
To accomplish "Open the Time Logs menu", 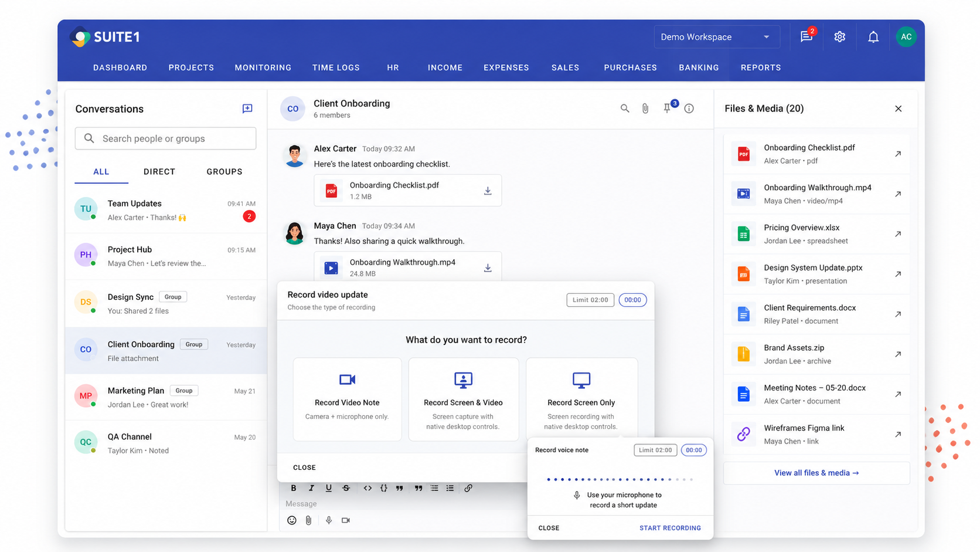I will [336, 67].
